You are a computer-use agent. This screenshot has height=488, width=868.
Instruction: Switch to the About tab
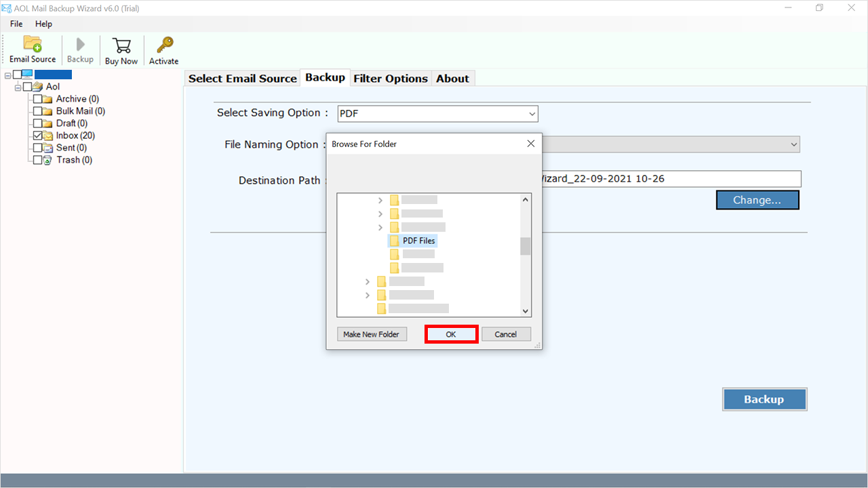pyautogui.click(x=453, y=79)
